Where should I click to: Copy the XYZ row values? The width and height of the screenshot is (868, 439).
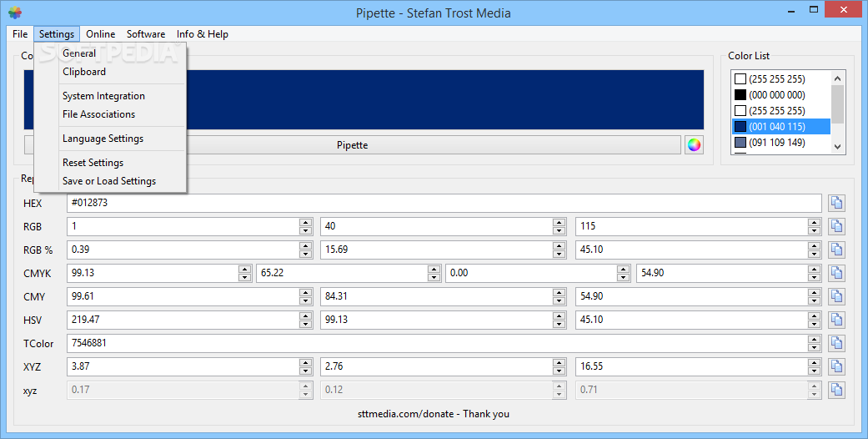pyautogui.click(x=836, y=366)
